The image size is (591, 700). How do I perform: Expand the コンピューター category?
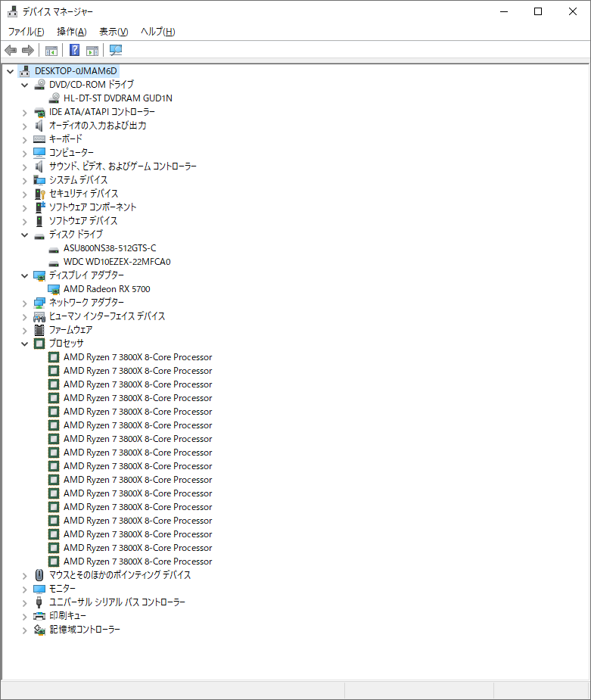pos(24,153)
